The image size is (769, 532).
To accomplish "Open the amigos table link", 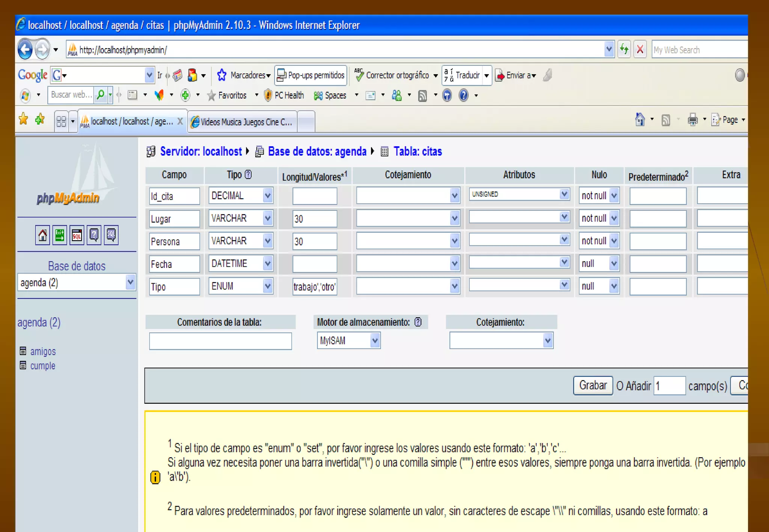I will pyautogui.click(x=43, y=352).
